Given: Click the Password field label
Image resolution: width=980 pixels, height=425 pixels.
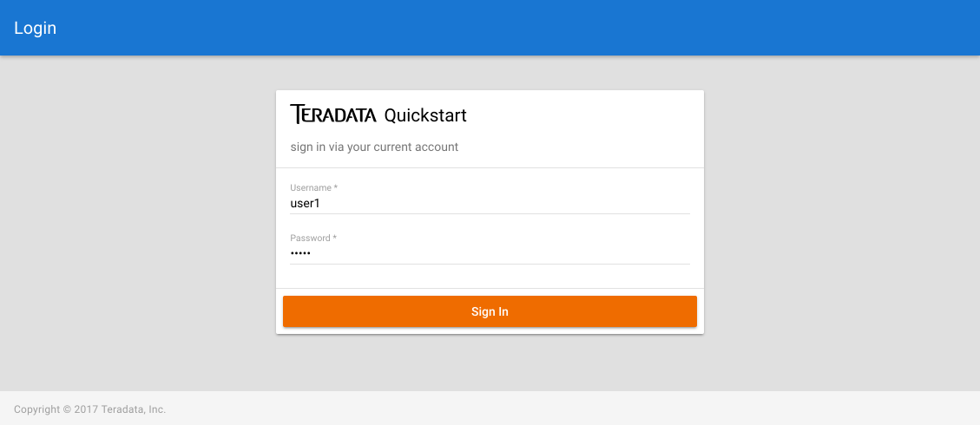Looking at the screenshot, I should pyautogui.click(x=310, y=238).
